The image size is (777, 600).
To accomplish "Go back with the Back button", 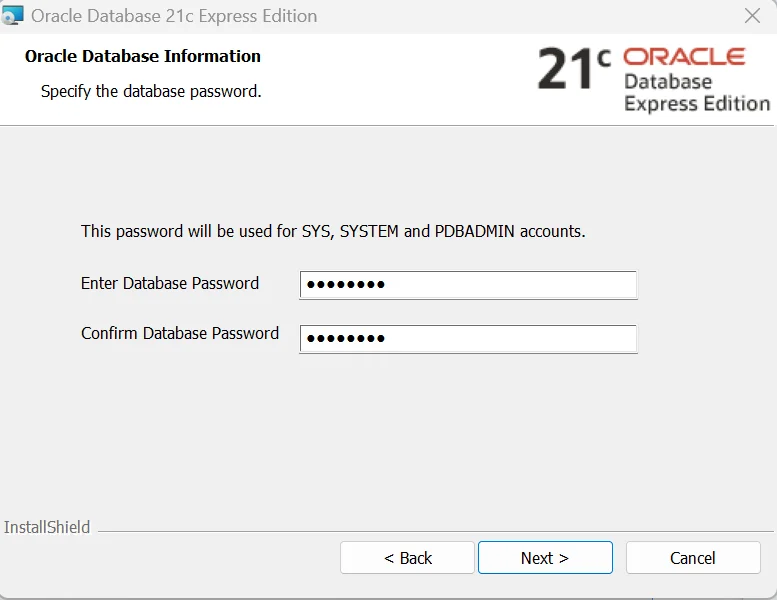I will 407,558.
